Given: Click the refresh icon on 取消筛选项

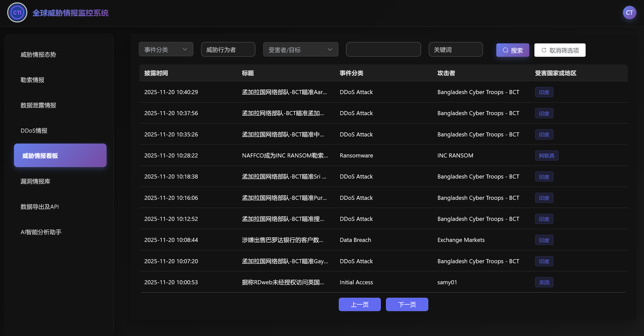Looking at the screenshot, I should click(x=544, y=50).
